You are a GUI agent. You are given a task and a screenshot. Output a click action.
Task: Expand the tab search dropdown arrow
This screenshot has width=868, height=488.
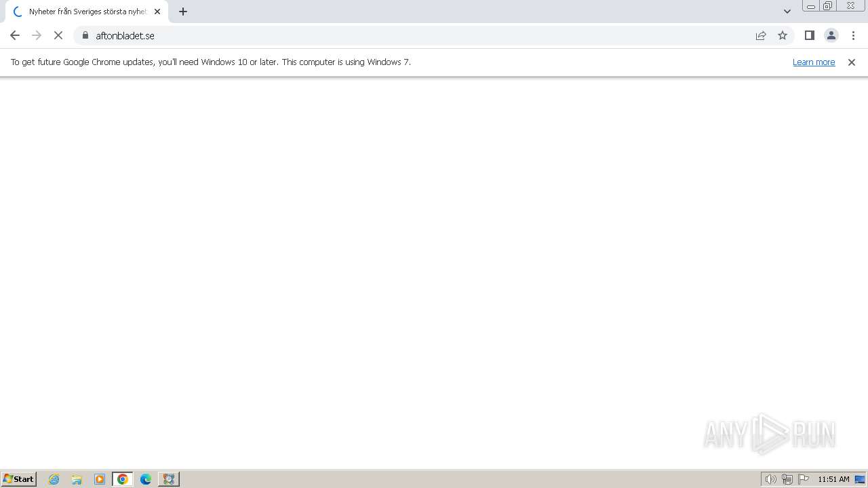click(787, 12)
